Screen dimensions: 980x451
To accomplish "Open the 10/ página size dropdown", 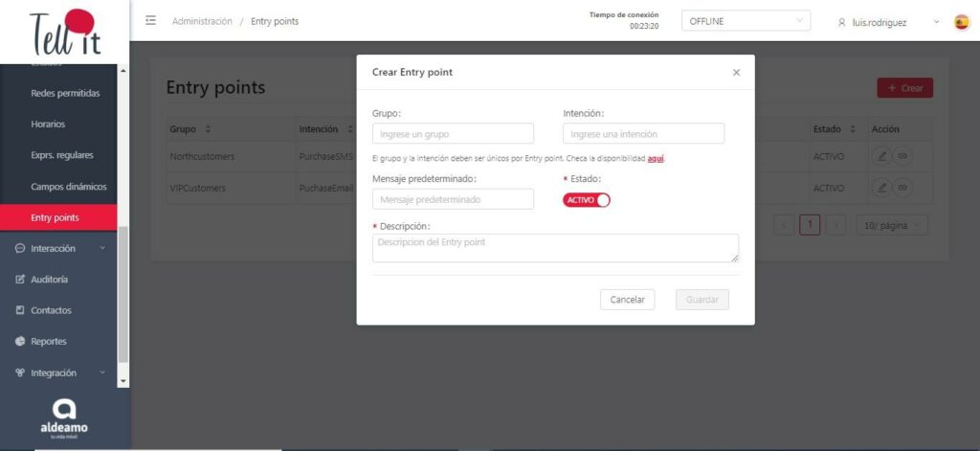I will point(891,225).
